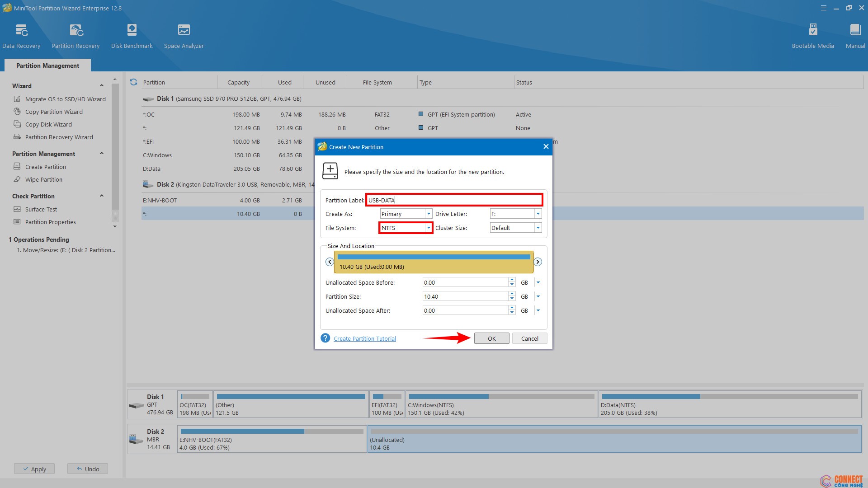Open the unit dropdown for Partition Size
The height and width of the screenshot is (488, 868).
(x=538, y=296)
